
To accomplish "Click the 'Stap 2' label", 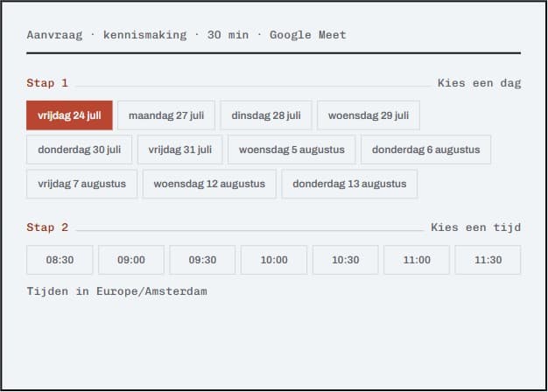I will coord(47,227).
